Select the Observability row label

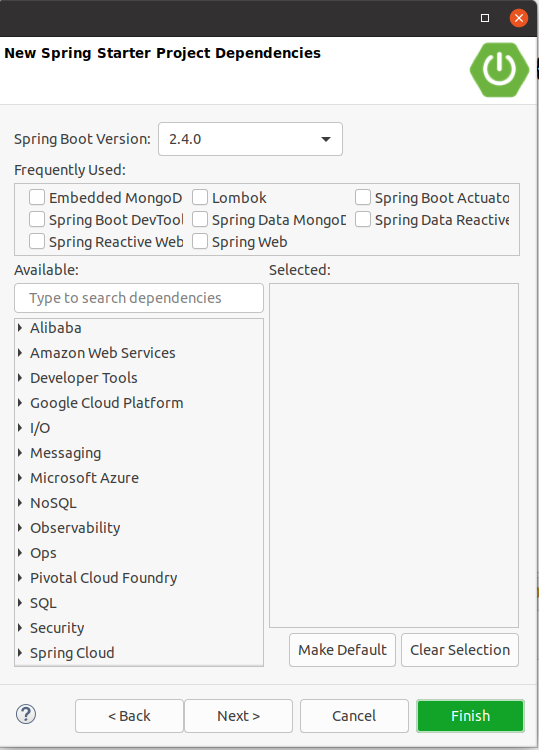coord(75,528)
